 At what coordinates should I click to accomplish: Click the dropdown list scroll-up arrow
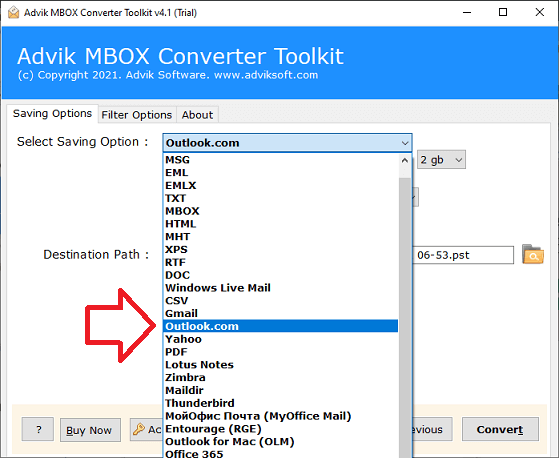click(x=405, y=160)
